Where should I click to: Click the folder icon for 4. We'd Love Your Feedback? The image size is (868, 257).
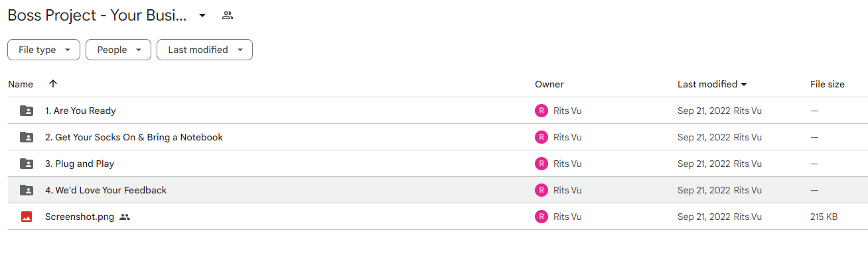pos(27,190)
